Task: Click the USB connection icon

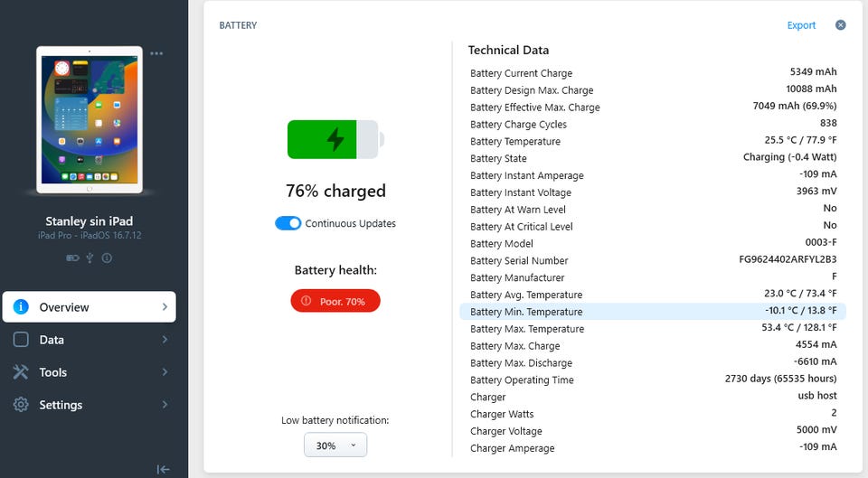Action: click(x=90, y=258)
